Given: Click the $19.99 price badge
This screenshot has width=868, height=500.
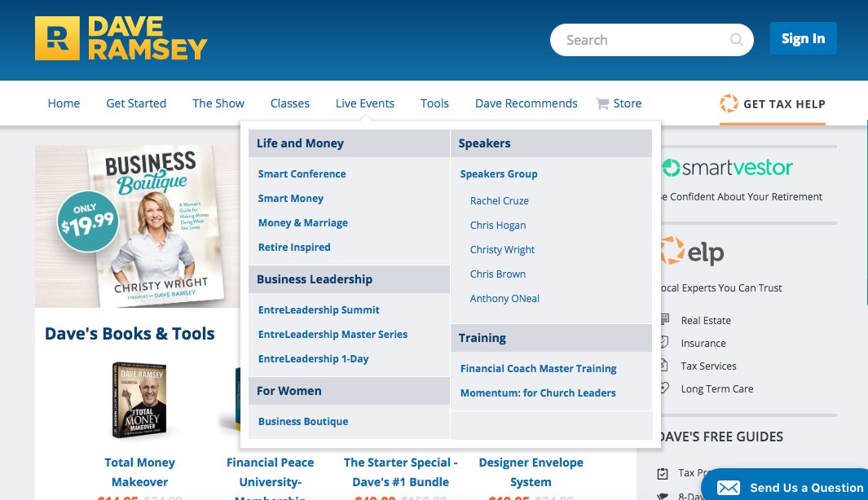Looking at the screenshot, I should point(88,221).
